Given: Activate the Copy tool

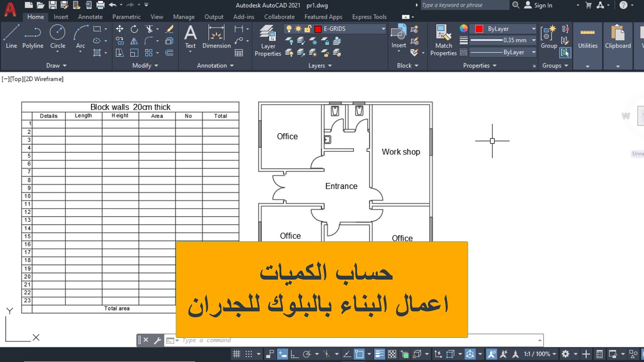Looking at the screenshot, I should pos(120,41).
